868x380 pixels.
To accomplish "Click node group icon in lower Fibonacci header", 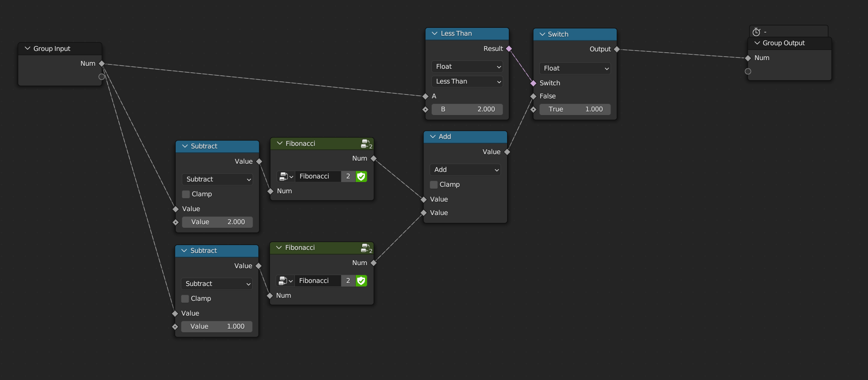I will (x=366, y=248).
